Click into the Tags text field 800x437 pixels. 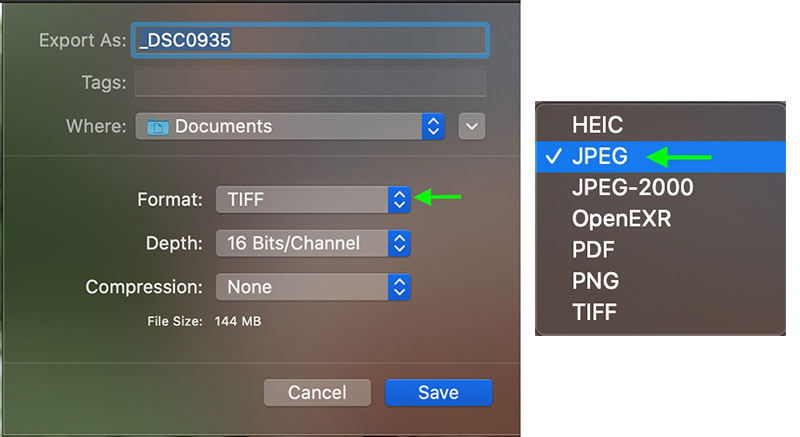pyautogui.click(x=310, y=82)
